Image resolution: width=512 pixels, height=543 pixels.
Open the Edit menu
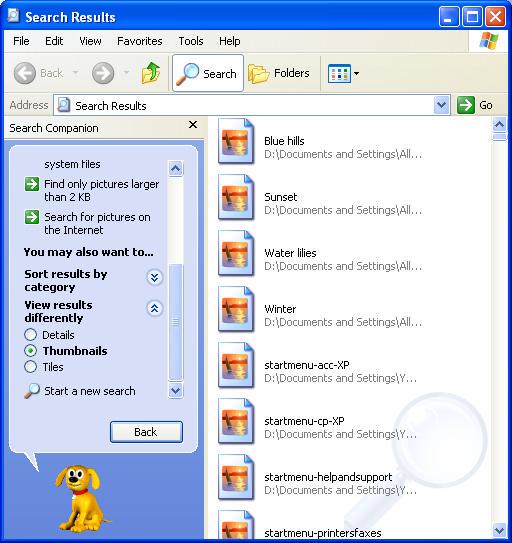click(x=54, y=41)
